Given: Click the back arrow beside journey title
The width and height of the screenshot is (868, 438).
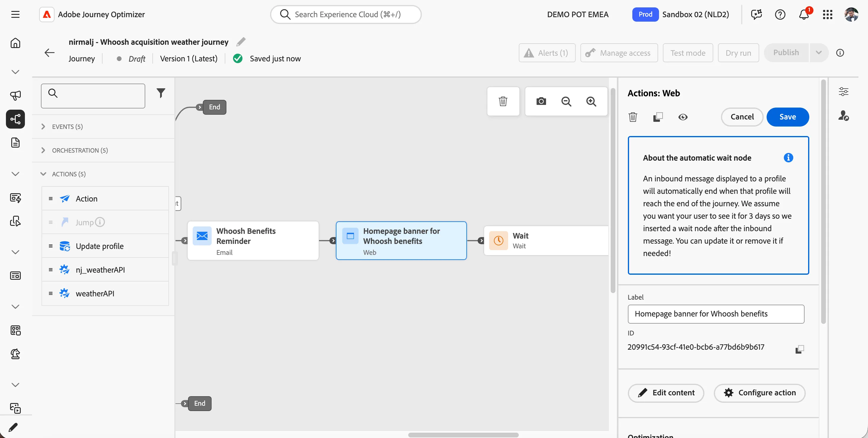Looking at the screenshot, I should [50, 52].
